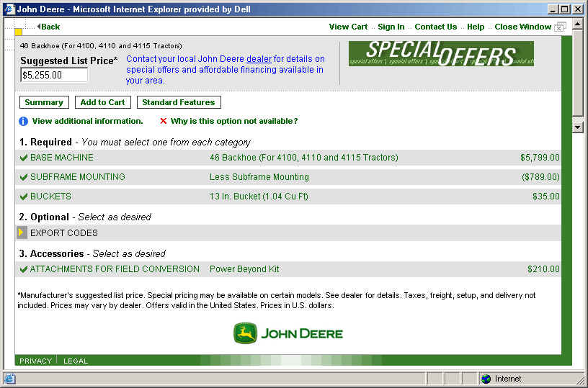Click the checkmark beside ATTACHMENTS FOR FIELD CONVERSION
The image size is (588, 388).
click(24, 269)
